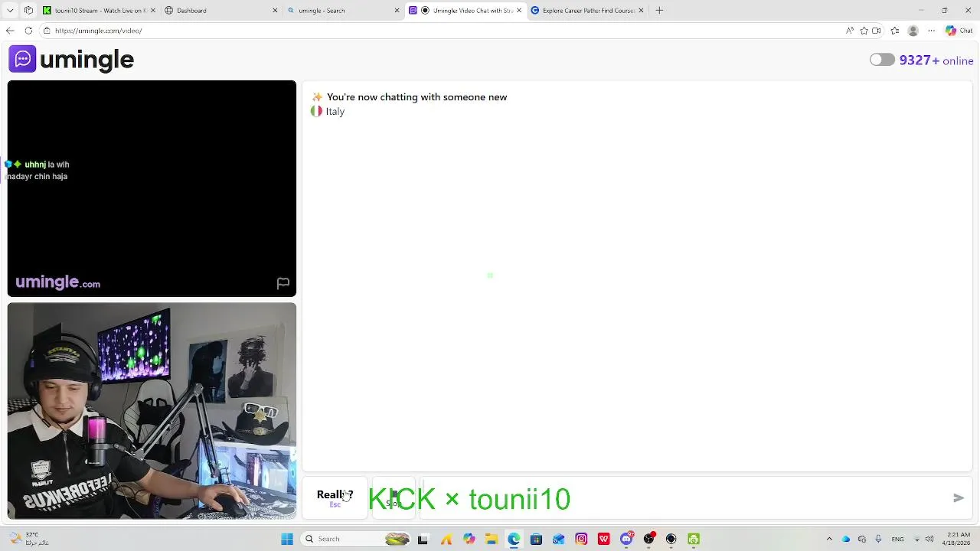Reload the page with the refresh icon

click(x=28, y=31)
